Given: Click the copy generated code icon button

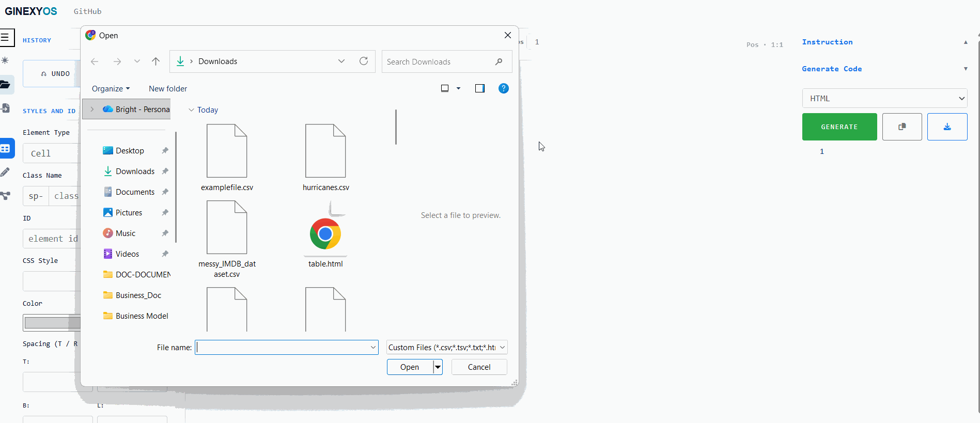Looking at the screenshot, I should pyautogui.click(x=902, y=127).
